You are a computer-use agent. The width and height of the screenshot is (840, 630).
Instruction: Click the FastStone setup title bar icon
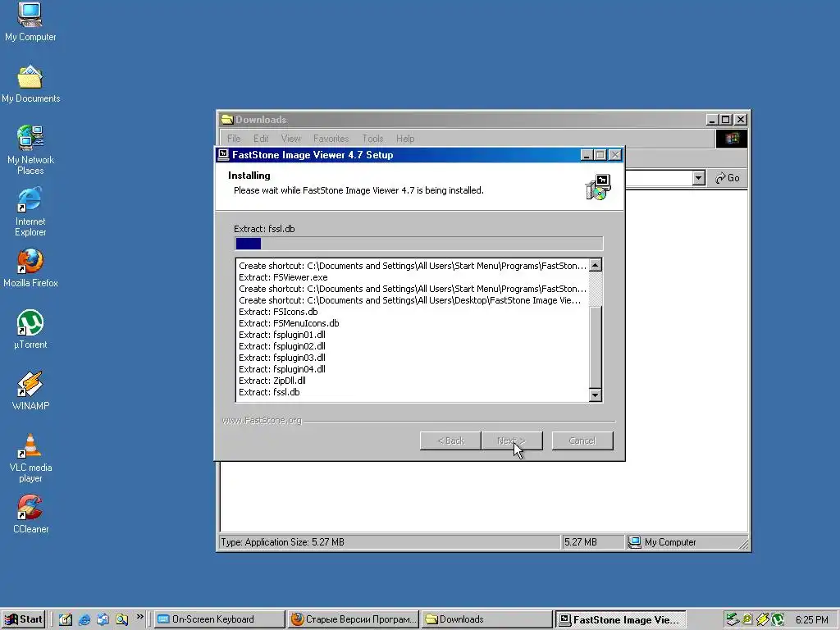(x=223, y=155)
